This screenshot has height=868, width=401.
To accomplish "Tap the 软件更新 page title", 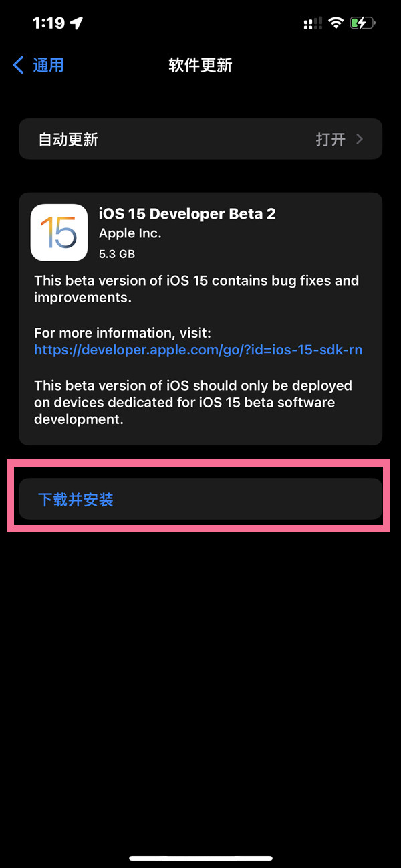I will pyautogui.click(x=200, y=65).
